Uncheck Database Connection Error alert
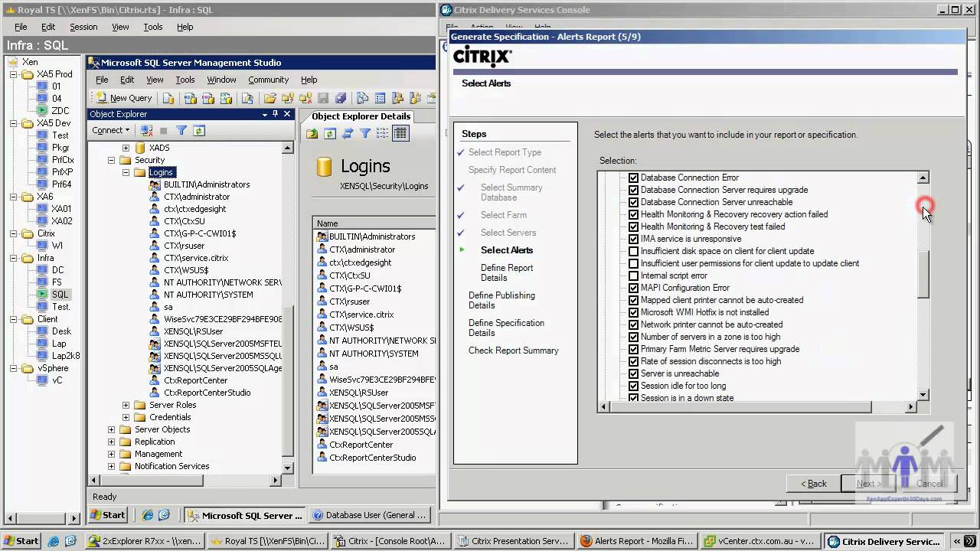Image resolution: width=980 pixels, height=551 pixels. click(633, 178)
